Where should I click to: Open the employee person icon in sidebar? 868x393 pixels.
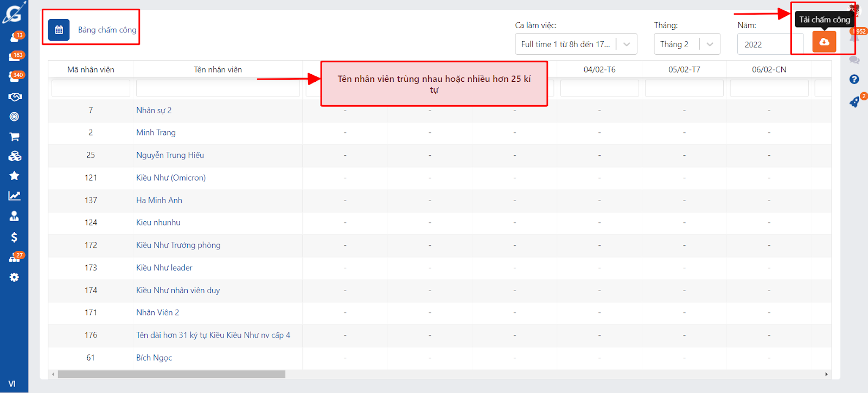(x=15, y=216)
